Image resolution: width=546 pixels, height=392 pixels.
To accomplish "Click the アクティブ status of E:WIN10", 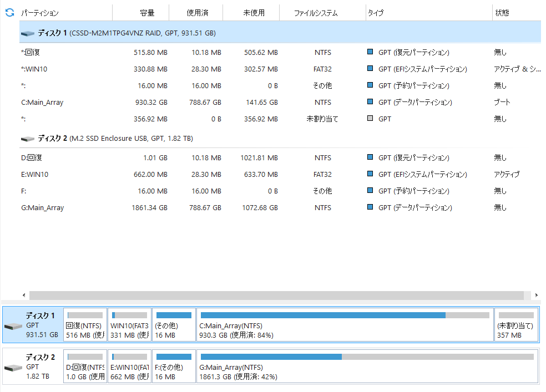I will (507, 174).
